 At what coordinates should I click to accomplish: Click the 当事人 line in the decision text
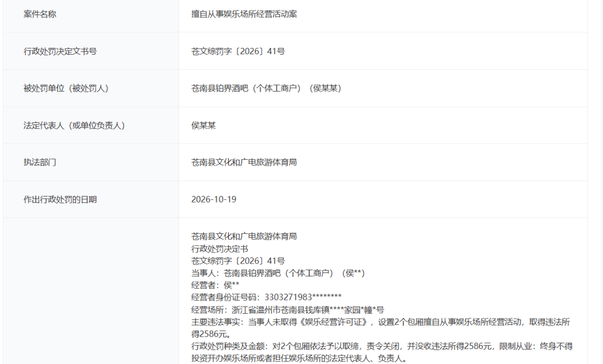[278, 273]
